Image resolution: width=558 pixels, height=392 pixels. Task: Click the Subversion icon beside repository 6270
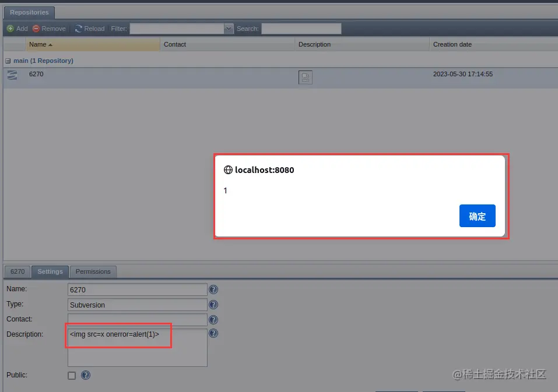point(12,75)
